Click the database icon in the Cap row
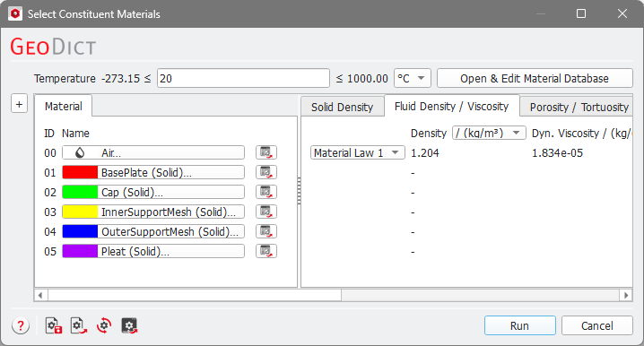 (266, 192)
